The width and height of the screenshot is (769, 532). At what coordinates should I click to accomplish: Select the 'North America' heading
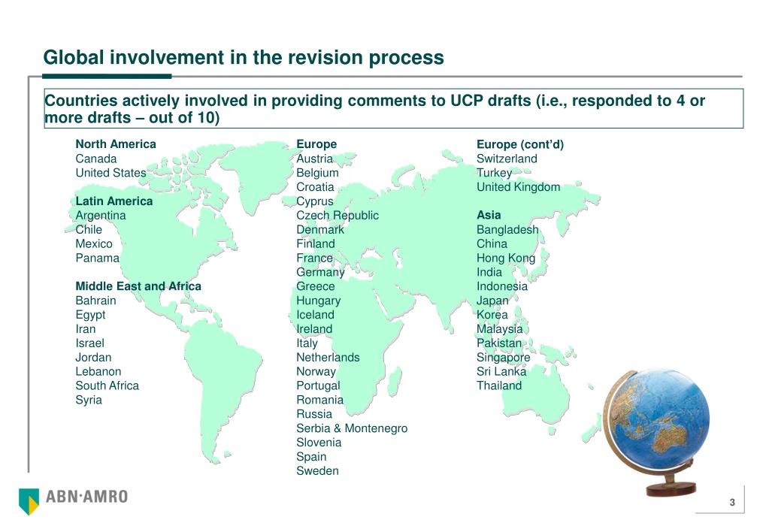(116, 144)
